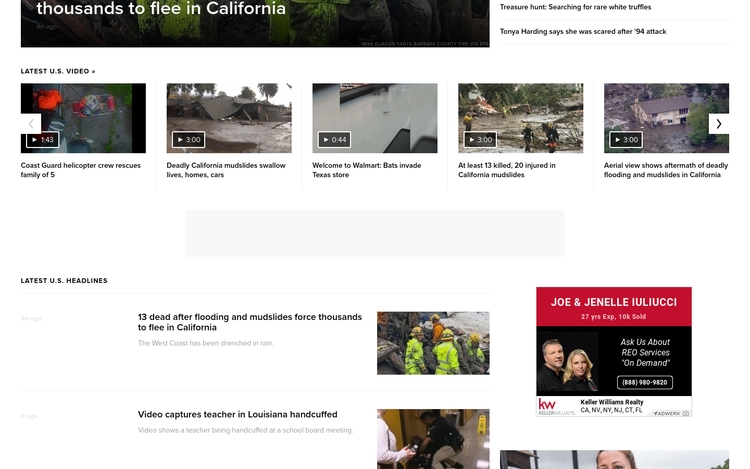This screenshot has width=750, height=469.
Task: Open 'Treasure hunt: Searching for rare white truffles'
Action: 575,7
